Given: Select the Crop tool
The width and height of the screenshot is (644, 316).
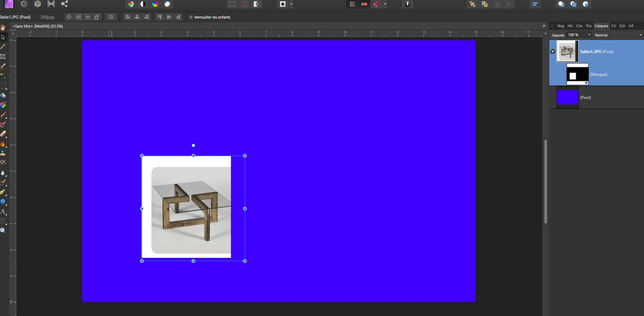Looking at the screenshot, I should pyautogui.click(x=3, y=56).
